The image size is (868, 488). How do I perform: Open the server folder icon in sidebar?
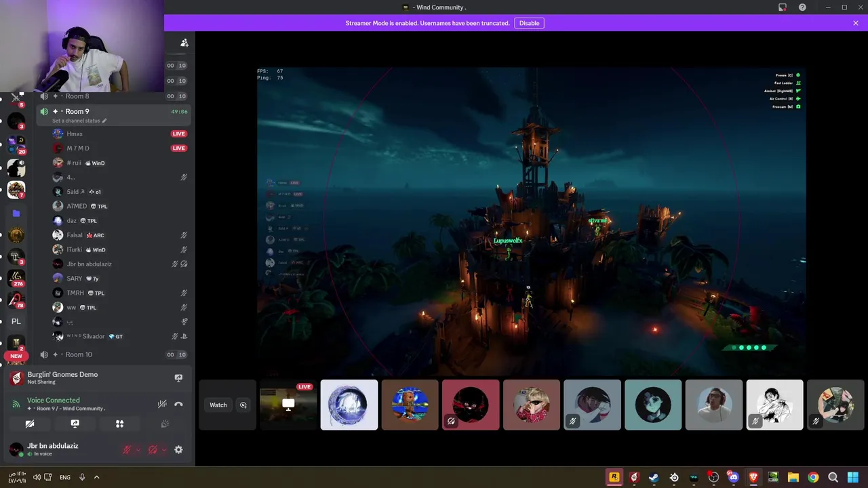pos(16,213)
